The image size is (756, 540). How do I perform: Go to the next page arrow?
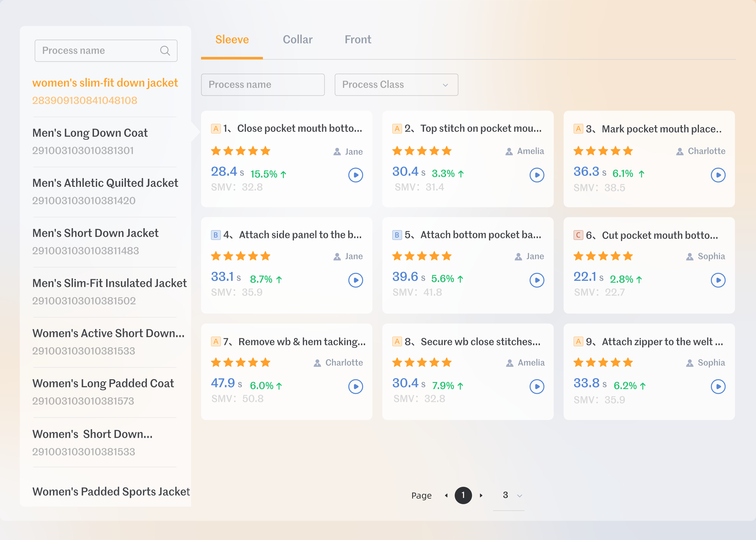click(x=481, y=495)
